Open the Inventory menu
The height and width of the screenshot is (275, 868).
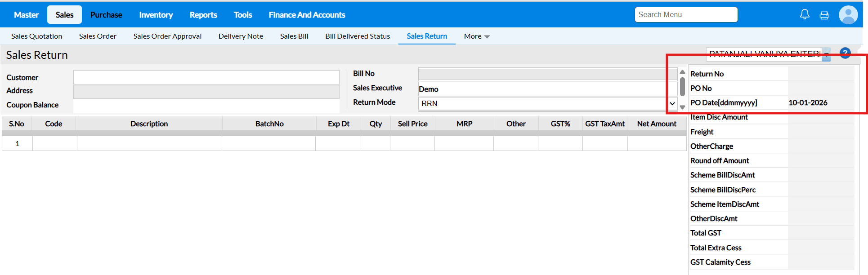coord(156,15)
